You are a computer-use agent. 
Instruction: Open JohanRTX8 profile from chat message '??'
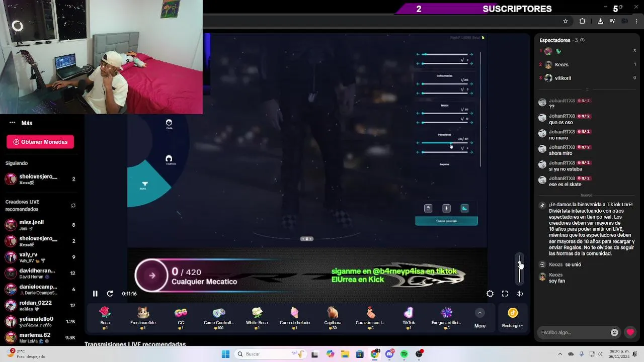click(562, 101)
